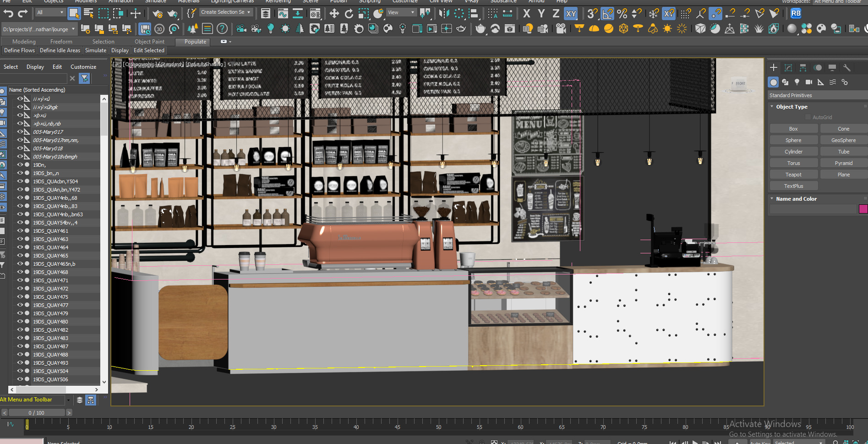Click the RB toolbar button
Screen dimensions: 868x444
[x=796, y=13]
